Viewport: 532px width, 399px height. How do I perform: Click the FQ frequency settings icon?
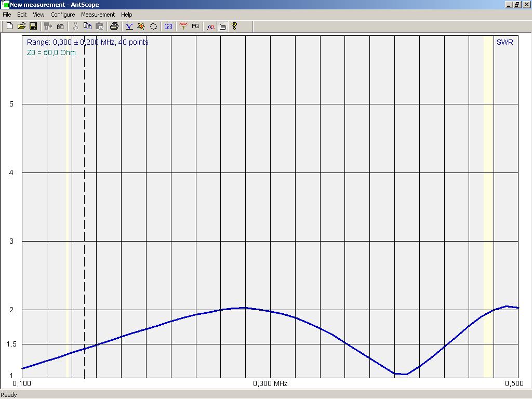tap(195, 26)
